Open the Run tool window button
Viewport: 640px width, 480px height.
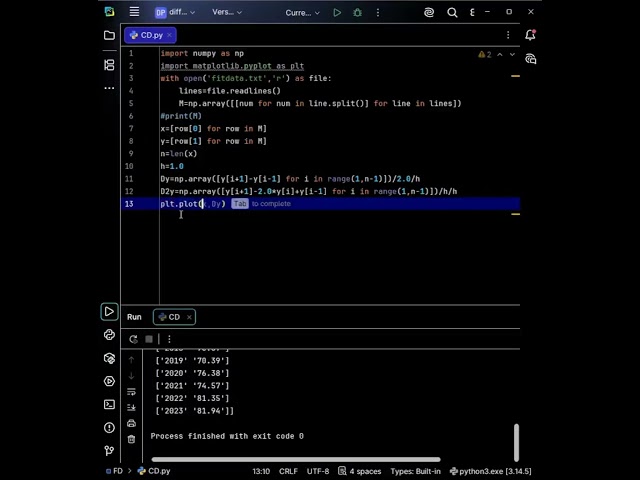pos(109,312)
